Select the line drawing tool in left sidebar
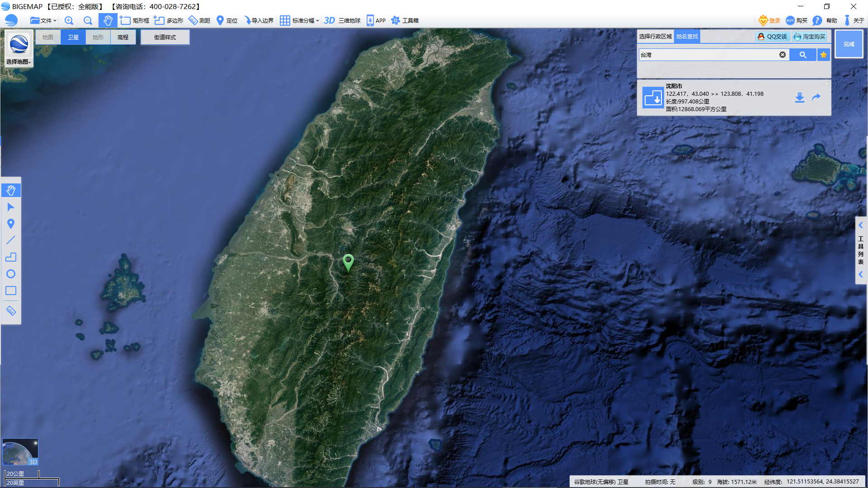 (11, 240)
